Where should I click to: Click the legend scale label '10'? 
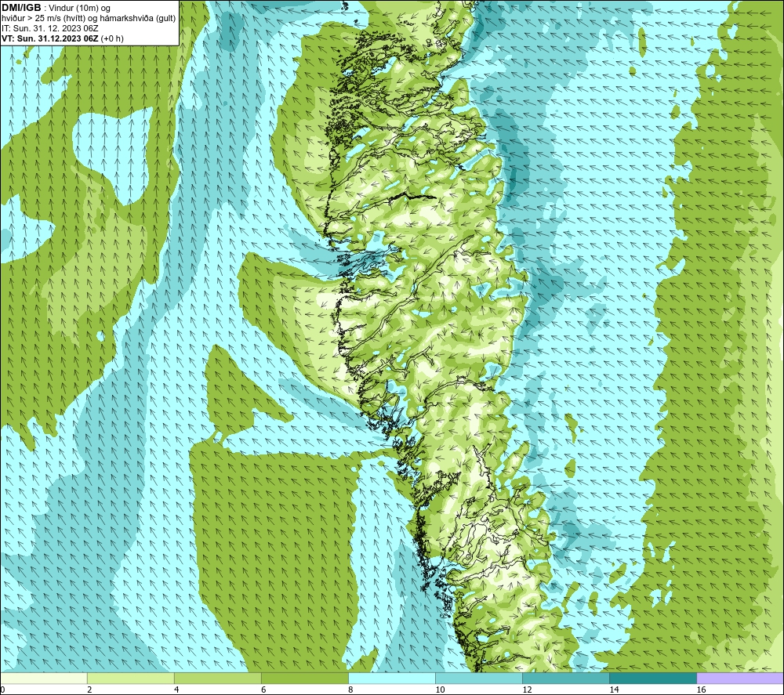pyautogui.click(x=440, y=690)
